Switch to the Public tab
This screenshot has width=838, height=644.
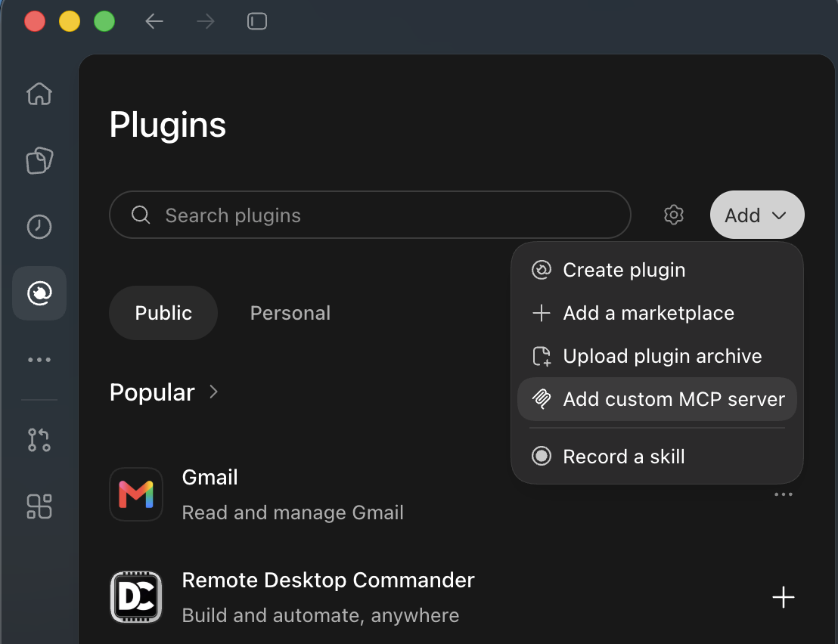(163, 313)
